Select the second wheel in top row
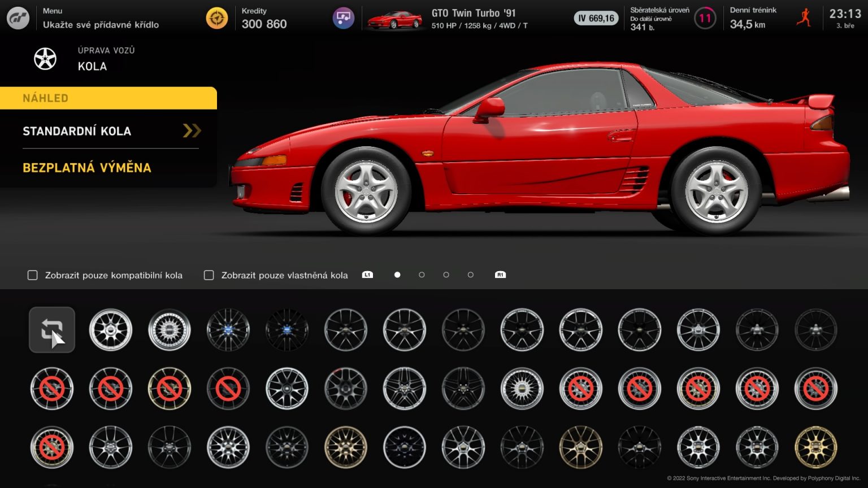868x488 pixels. [x=111, y=330]
